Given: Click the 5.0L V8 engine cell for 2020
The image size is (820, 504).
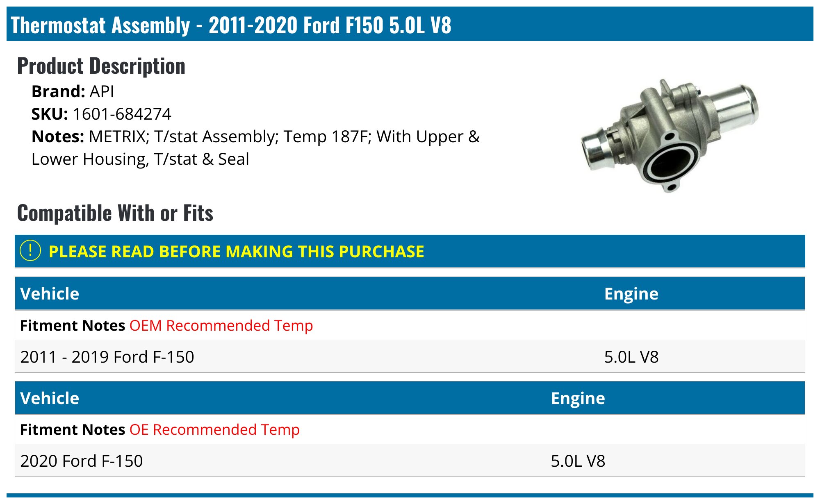Looking at the screenshot, I should [x=578, y=461].
